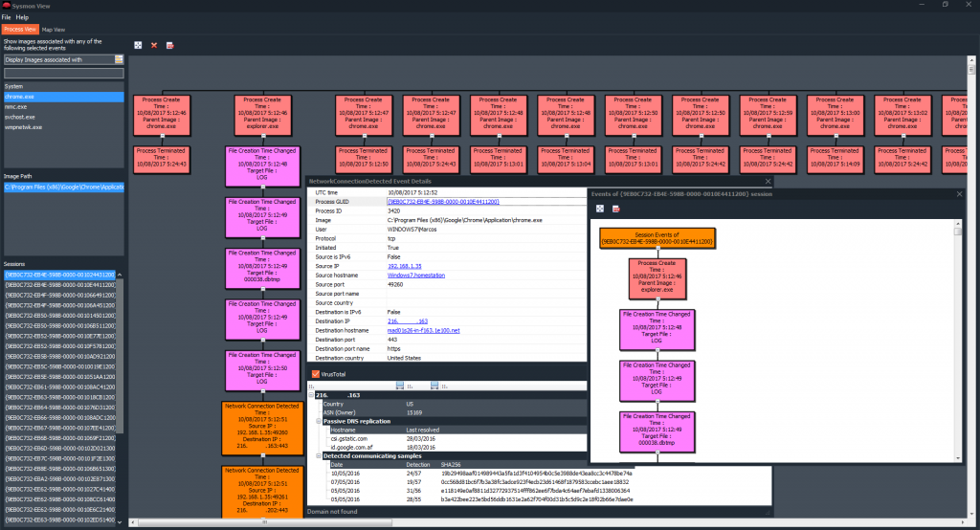The width and height of the screenshot is (980, 530).
Task: Click the fit-to-view icon in main toolbar
Action: (x=138, y=45)
